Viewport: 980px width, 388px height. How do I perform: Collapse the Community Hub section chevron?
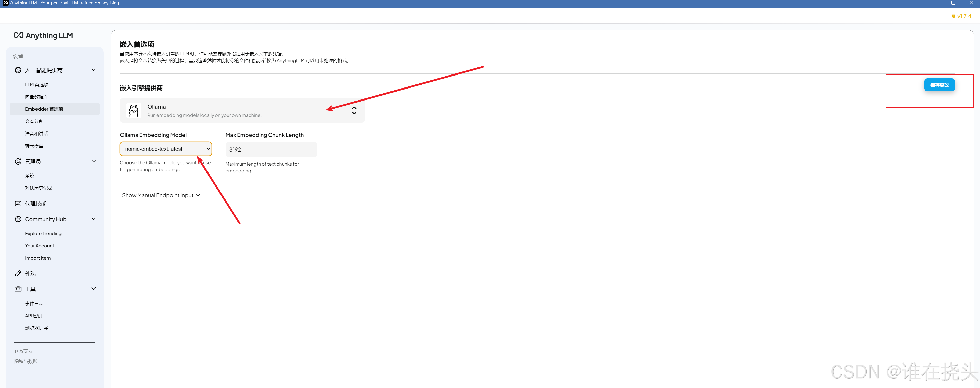pos(94,219)
